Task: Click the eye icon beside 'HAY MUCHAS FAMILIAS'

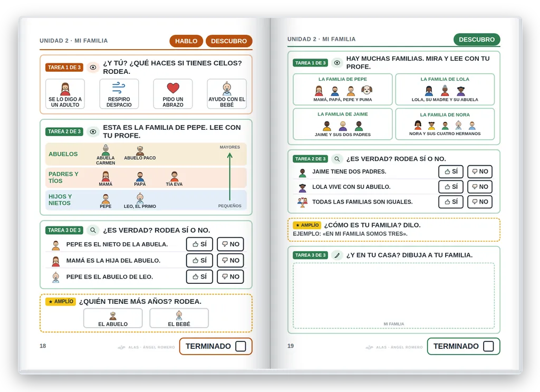Action: pyautogui.click(x=337, y=63)
